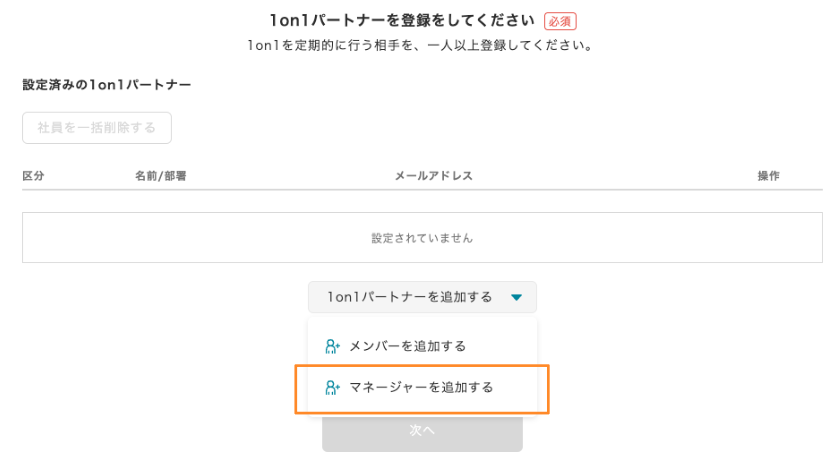The image size is (840, 459).
Task: Click the divider line beneath the column headers
Action: [422, 190]
